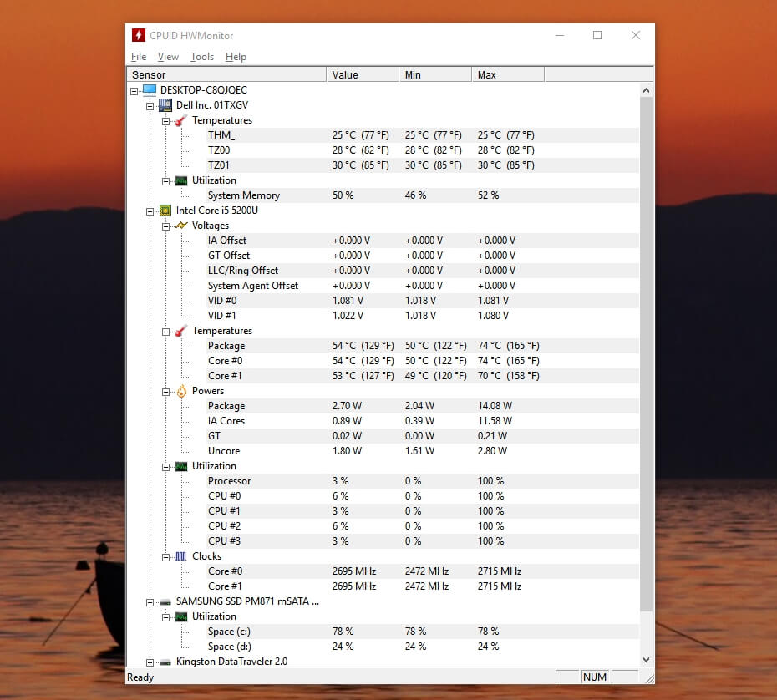Click the SAMSUNG SSD PM871 drive icon

click(x=165, y=601)
